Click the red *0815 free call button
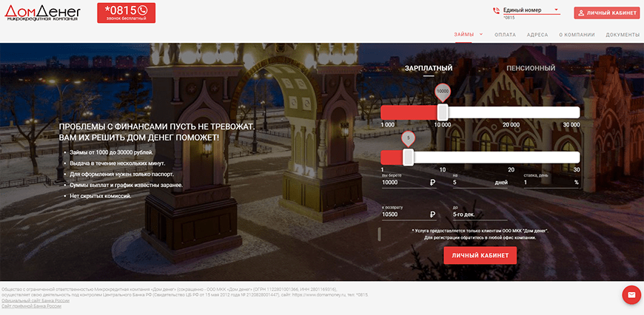644x315 pixels. [120, 13]
